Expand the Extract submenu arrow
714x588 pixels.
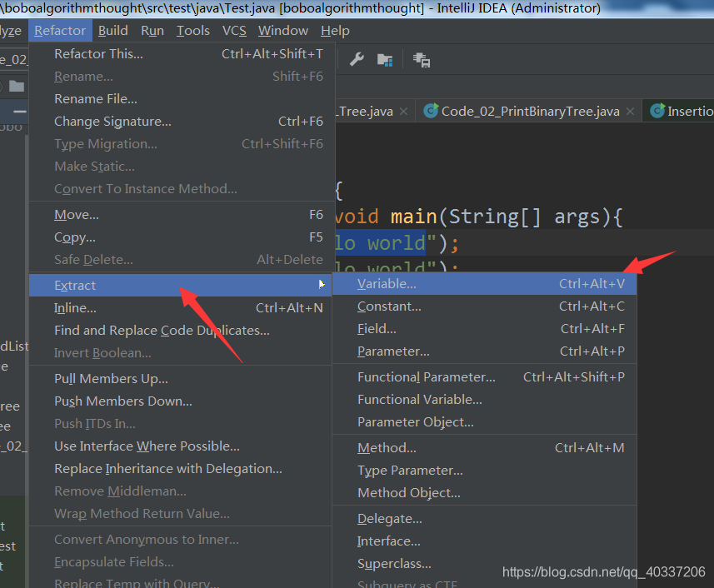click(x=322, y=285)
